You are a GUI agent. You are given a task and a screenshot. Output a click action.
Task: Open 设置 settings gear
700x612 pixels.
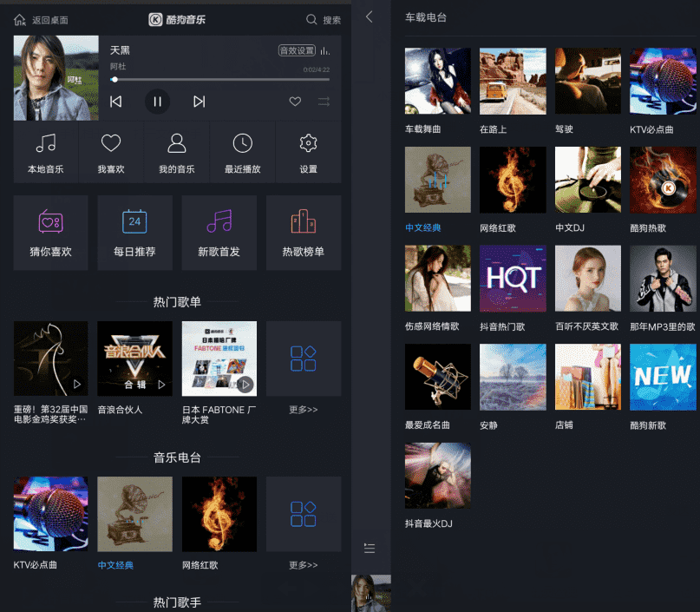(309, 152)
